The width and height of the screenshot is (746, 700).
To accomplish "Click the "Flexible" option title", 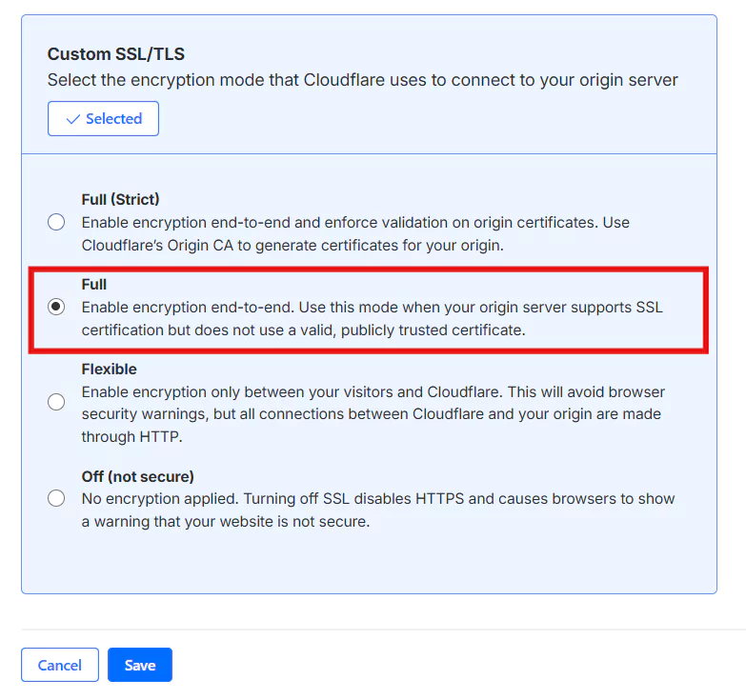I will 109,369.
